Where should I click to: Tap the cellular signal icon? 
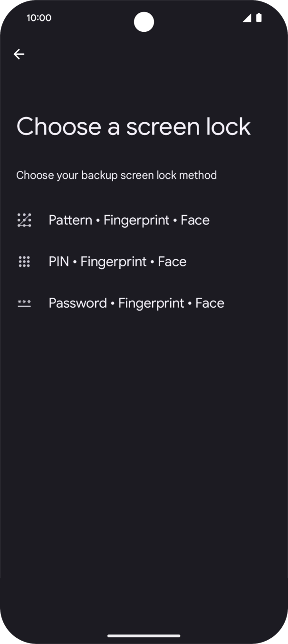point(248,18)
